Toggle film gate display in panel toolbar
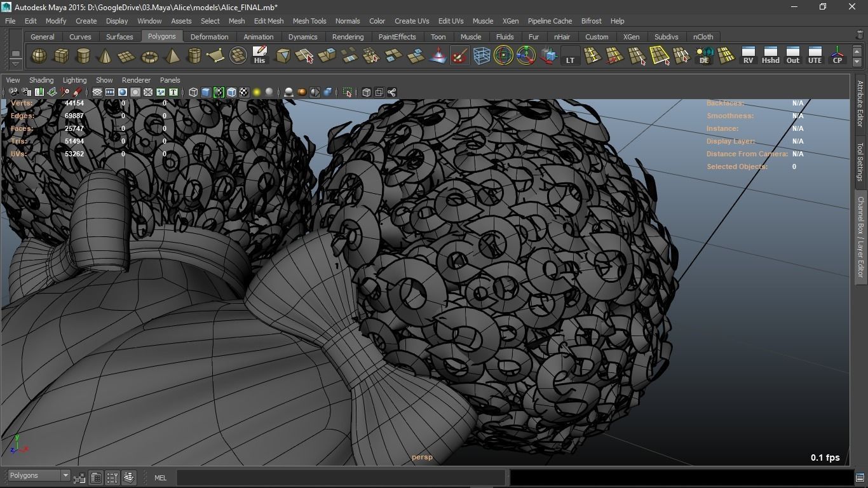The image size is (868, 488). coord(110,93)
